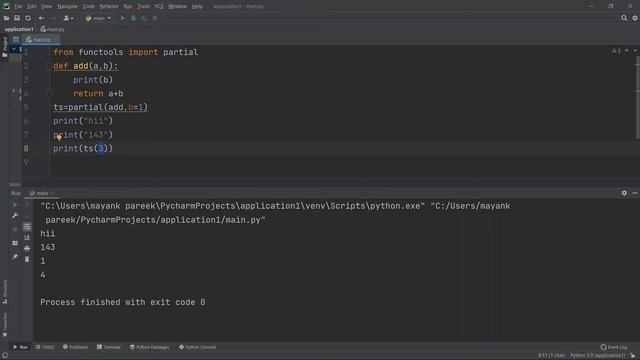Click Run with Coverage toolbar icon
The width and height of the screenshot is (640, 360).
click(144, 18)
